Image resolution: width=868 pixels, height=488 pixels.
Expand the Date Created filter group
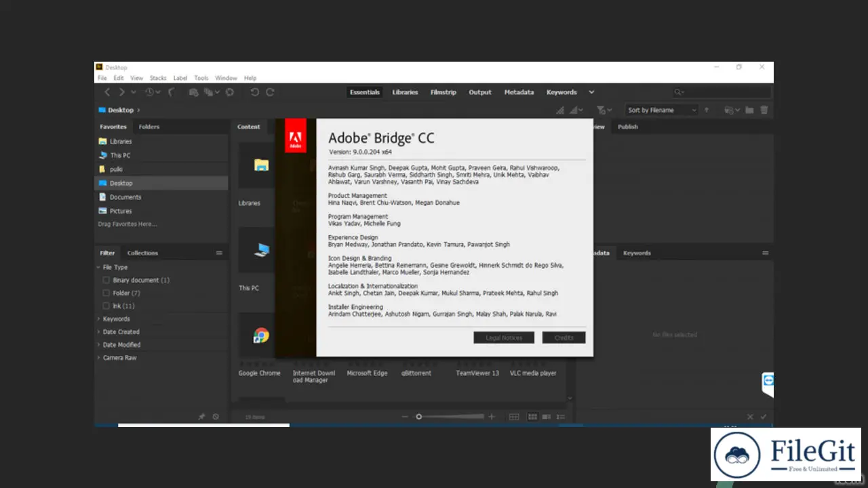pos(98,331)
